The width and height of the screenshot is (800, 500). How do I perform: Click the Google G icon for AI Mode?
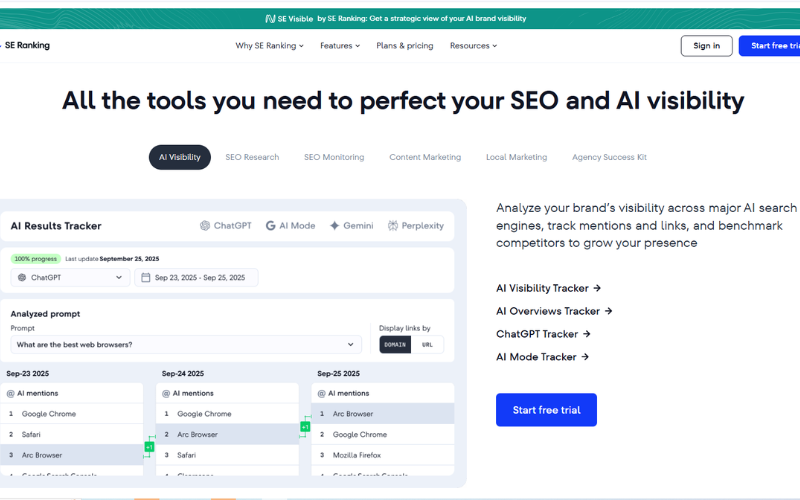270,226
